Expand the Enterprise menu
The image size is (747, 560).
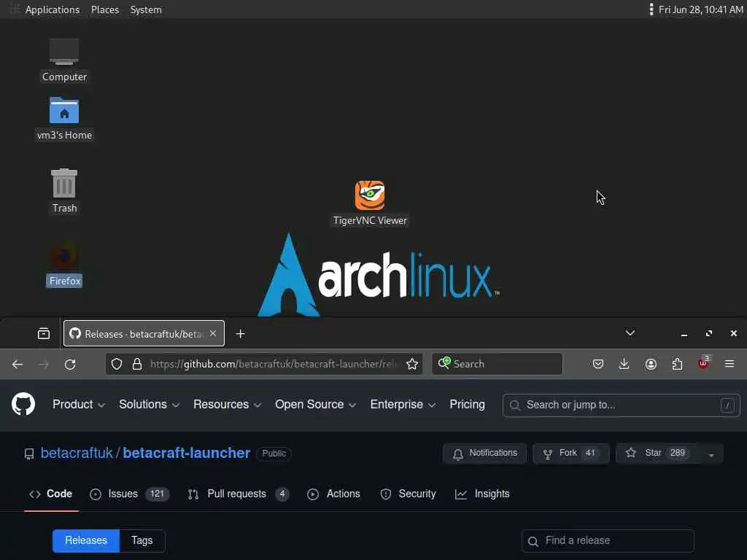click(403, 404)
